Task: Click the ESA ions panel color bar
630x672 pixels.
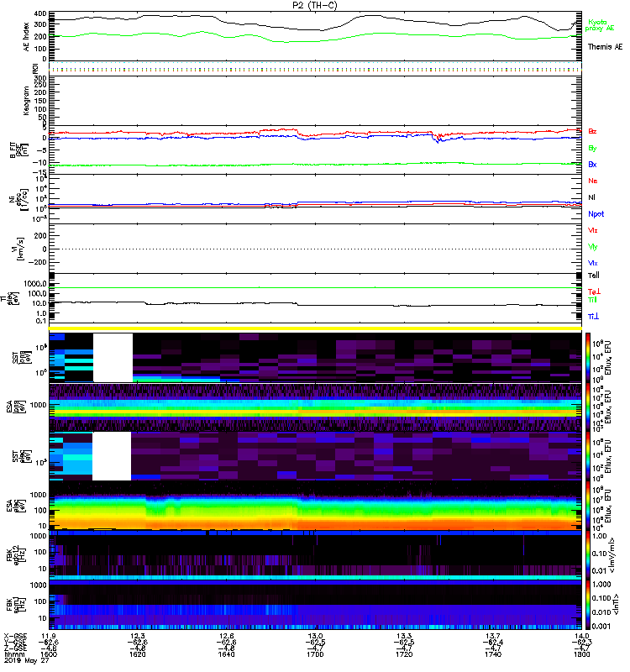Action: click(588, 407)
